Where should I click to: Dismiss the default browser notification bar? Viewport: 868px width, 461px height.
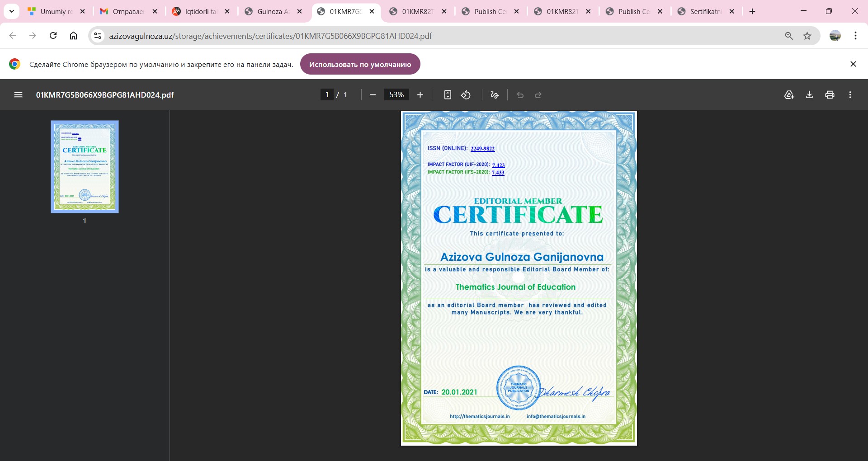coord(853,64)
